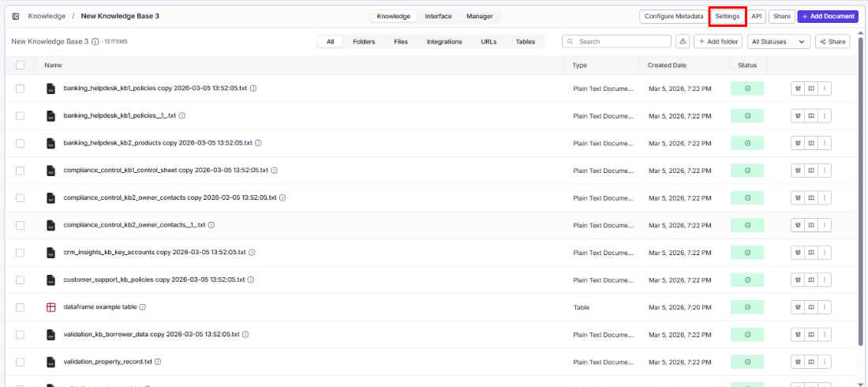Open three-dot menu for banking_helpdesk_kb2_products copy row
This screenshot has width=868, height=387.
click(825, 143)
